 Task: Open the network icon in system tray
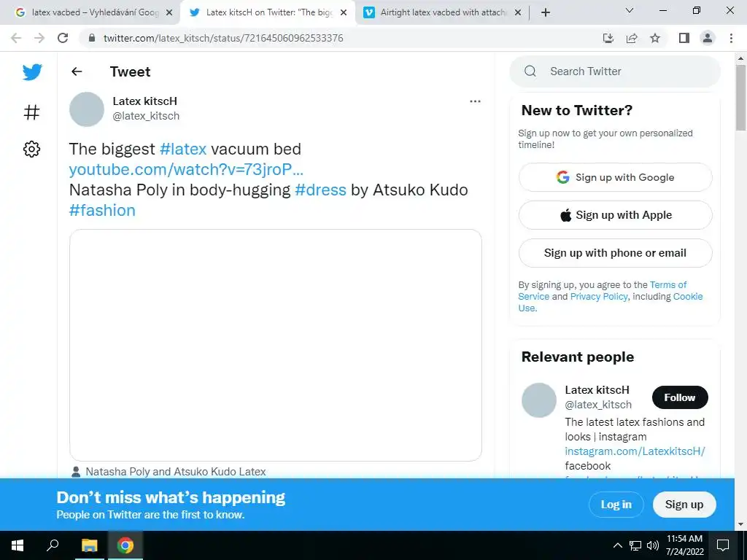[635, 545]
